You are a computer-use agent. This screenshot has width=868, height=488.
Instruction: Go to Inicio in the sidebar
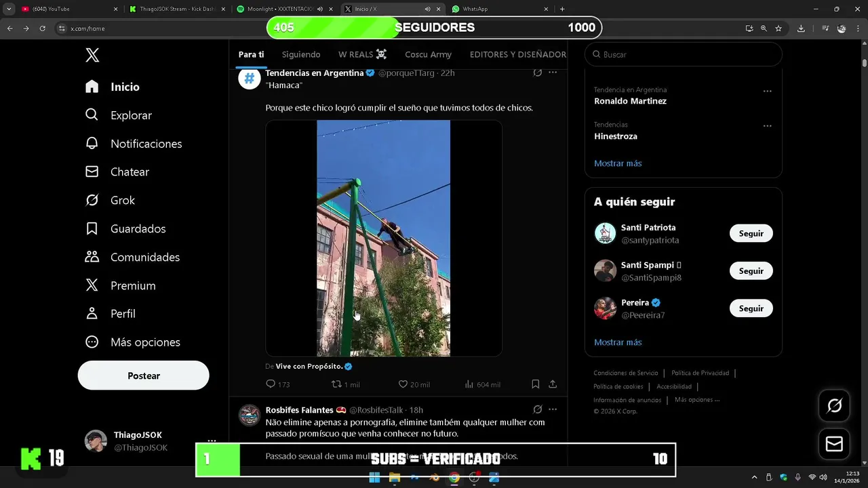[x=113, y=87]
